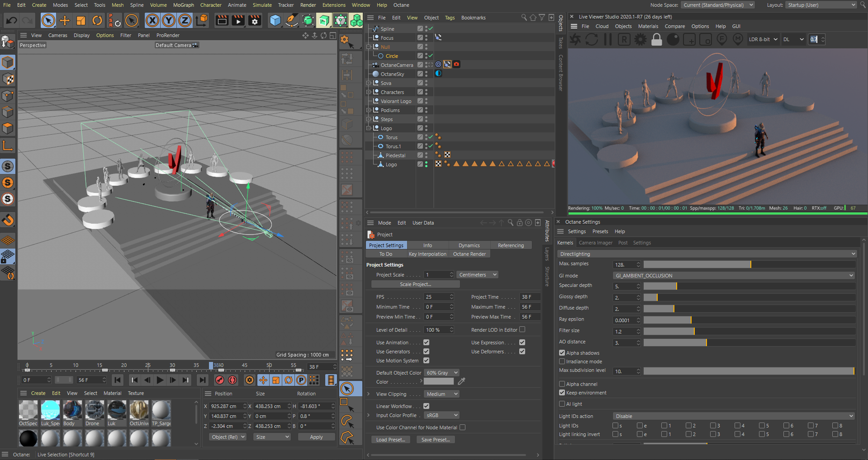Uncheck Alpha shadows in Octane Settings
The width and height of the screenshot is (868, 460).
click(562, 353)
